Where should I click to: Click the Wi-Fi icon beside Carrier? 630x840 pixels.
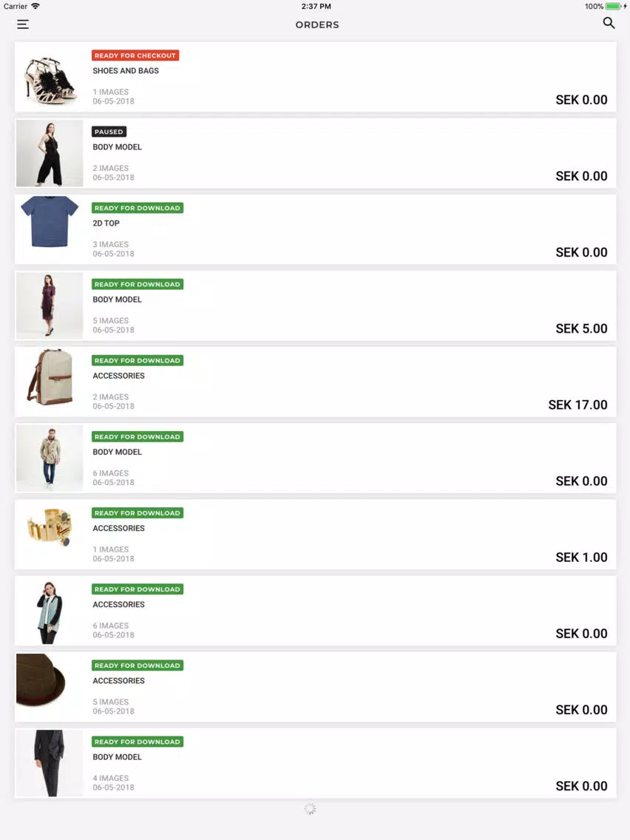point(35,7)
